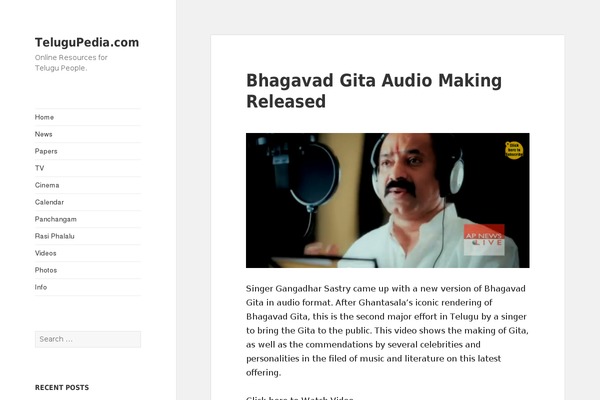Click the yellow subscribe badge on video image

(x=514, y=150)
